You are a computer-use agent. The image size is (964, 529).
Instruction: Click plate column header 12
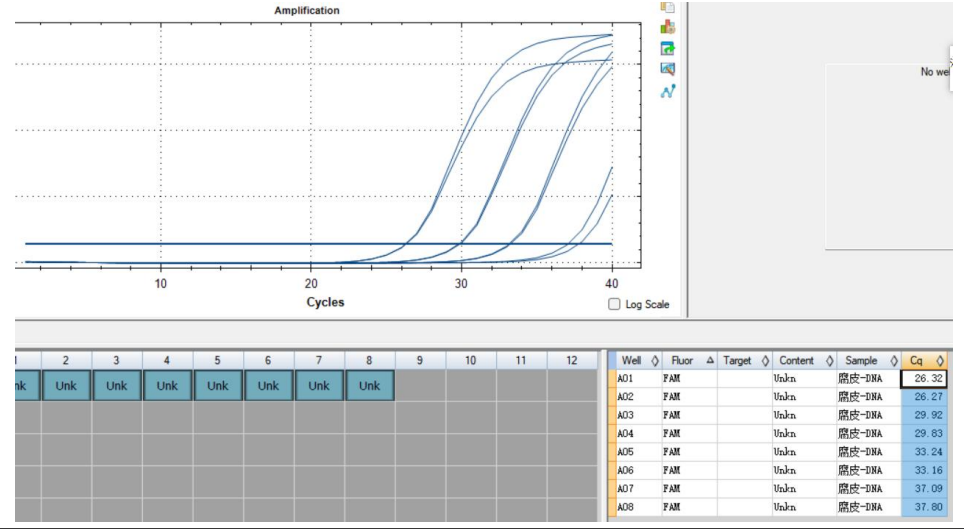(x=572, y=360)
